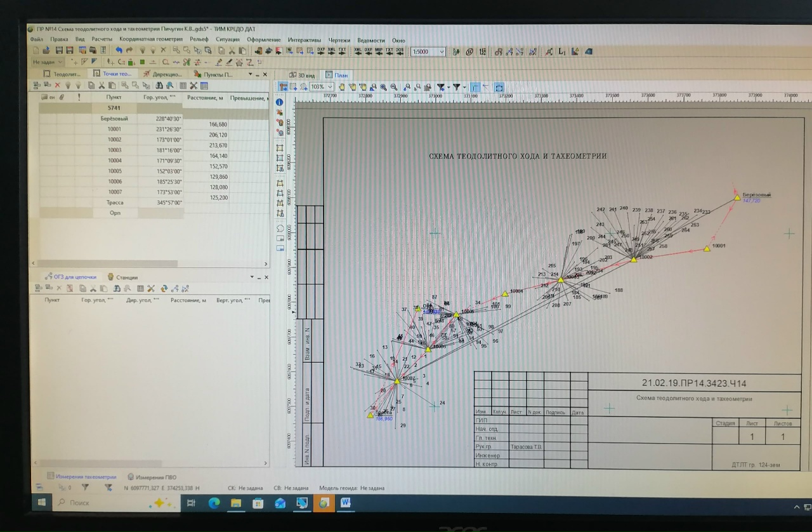Open the Расчеты menu
812x532 pixels.
point(101,39)
